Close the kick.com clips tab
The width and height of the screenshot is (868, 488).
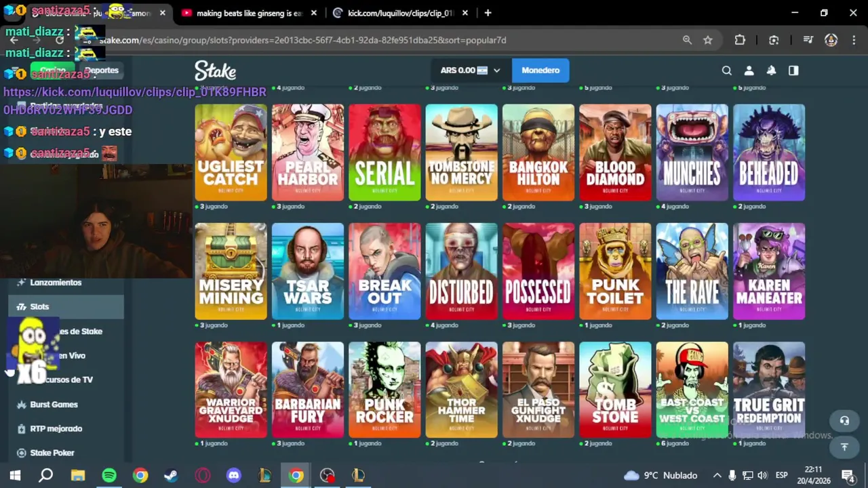(x=465, y=13)
